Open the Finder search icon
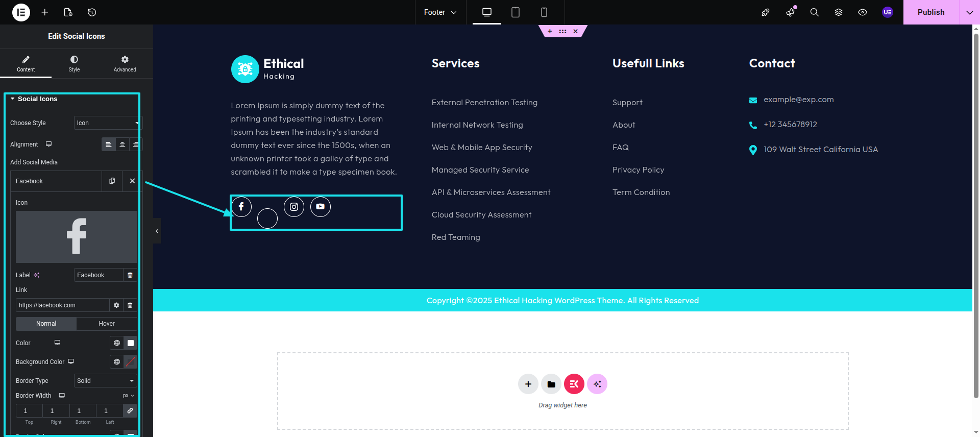 pyautogui.click(x=814, y=12)
